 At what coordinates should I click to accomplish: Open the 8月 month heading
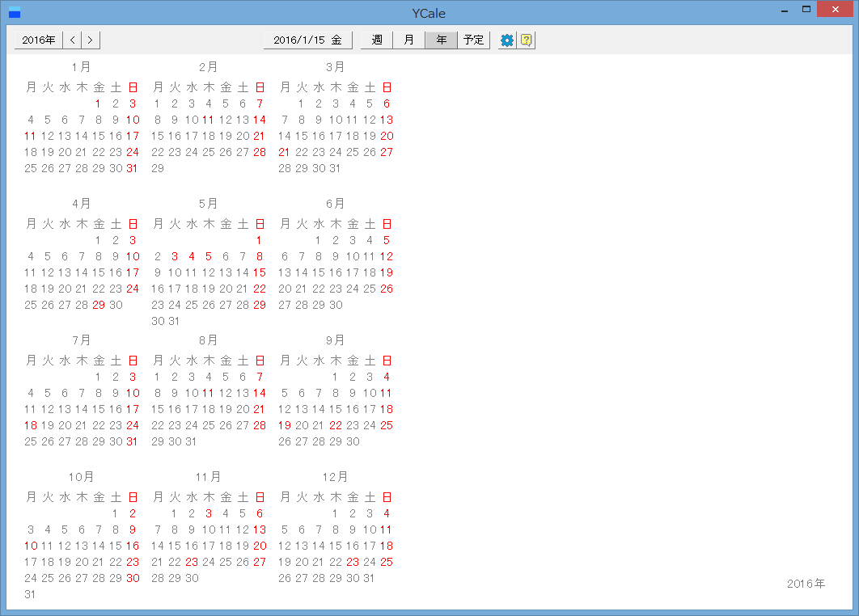208,340
